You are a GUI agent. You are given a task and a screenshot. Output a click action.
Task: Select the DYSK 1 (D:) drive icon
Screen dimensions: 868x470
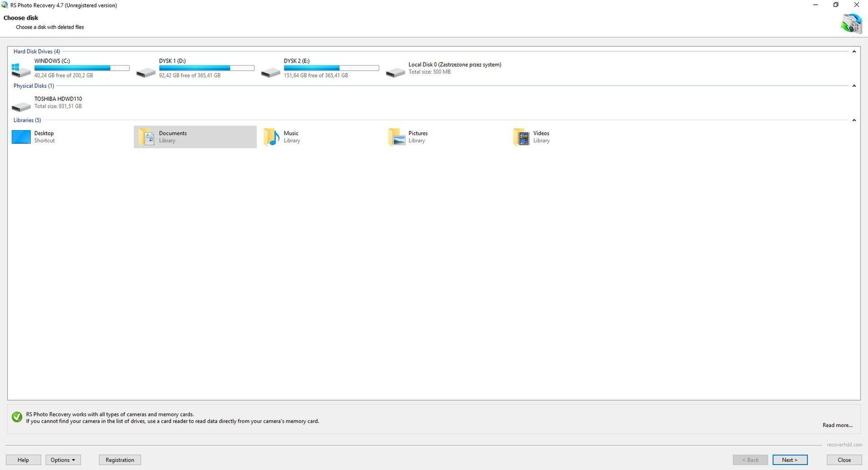point(146,73)
